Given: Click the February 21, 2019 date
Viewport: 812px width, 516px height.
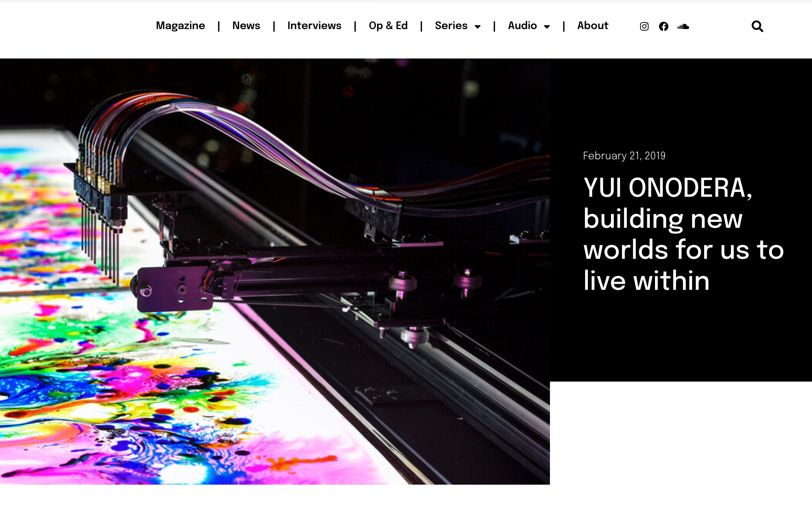Looking at the screenshot, I should coord(624,155).
